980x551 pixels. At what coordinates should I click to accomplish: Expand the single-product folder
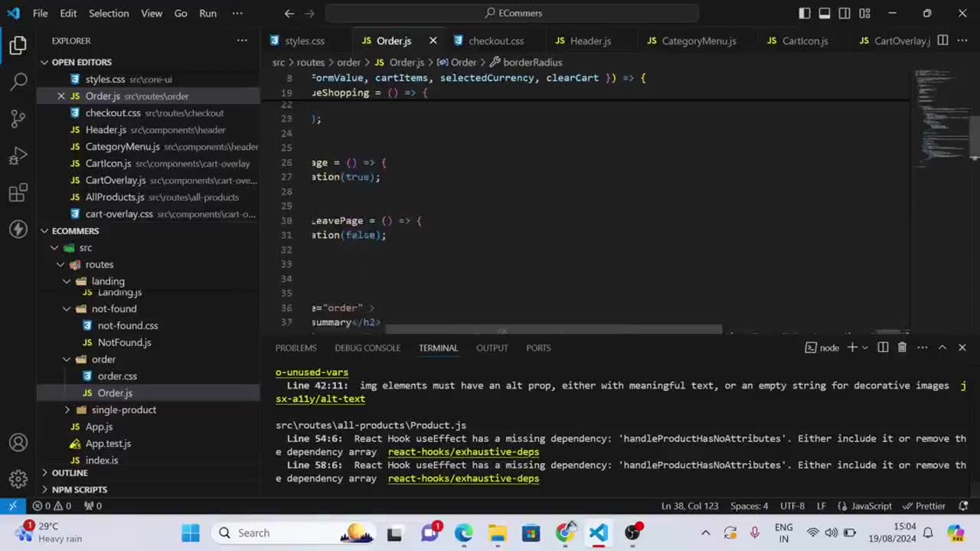(67, 409)
